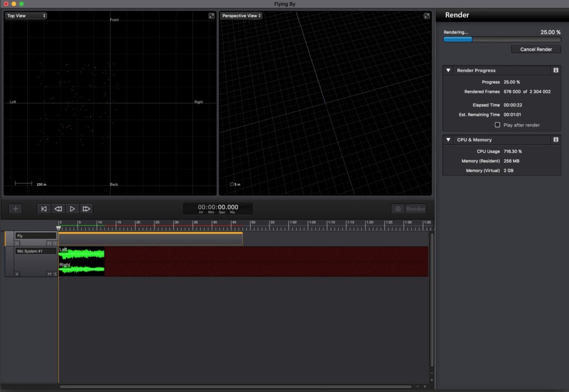This screenshot has height=392, width=569.
Task: Zoom out vertically with minus button
Action: click(x=431, y=373)
